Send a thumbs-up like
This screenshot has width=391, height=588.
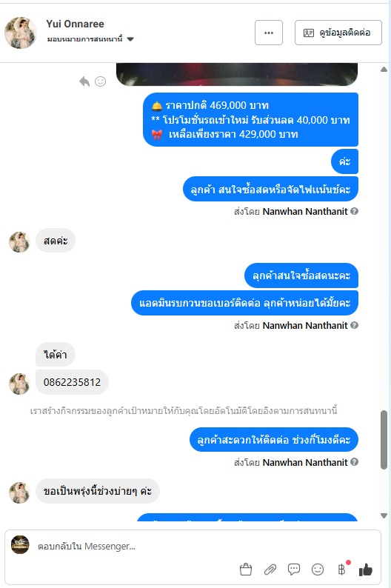pos(366,570)
